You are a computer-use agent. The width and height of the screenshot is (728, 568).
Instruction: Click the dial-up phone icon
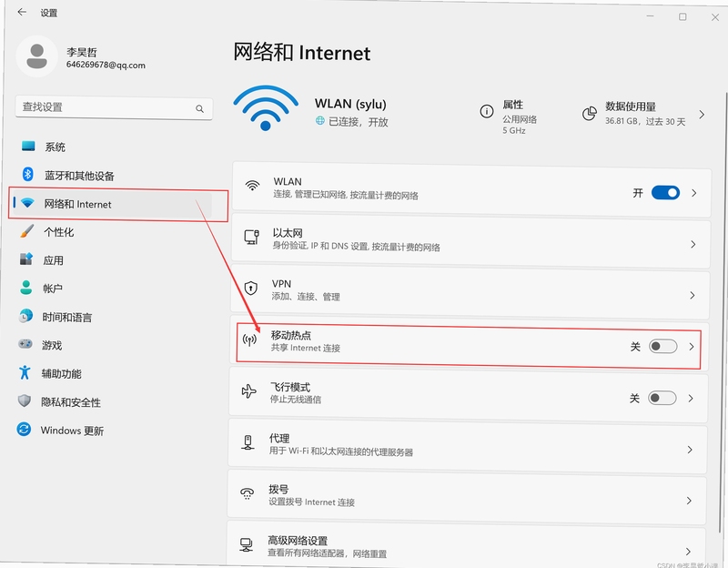[x=247, y=493]
